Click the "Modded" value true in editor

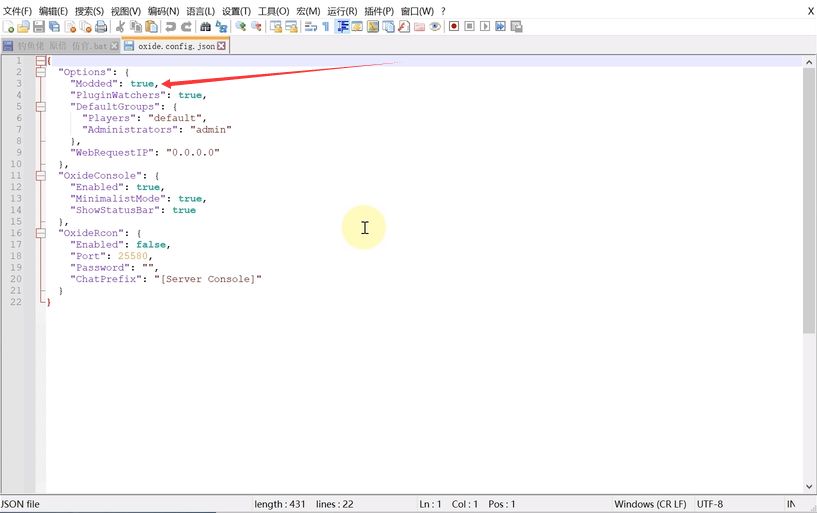(x=142, y=84)
